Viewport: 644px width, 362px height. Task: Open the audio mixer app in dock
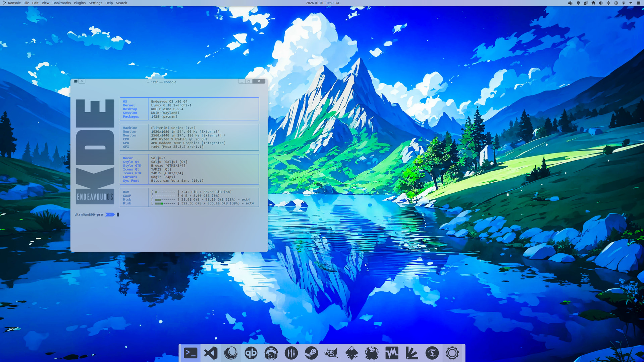(x=291, y=353)
